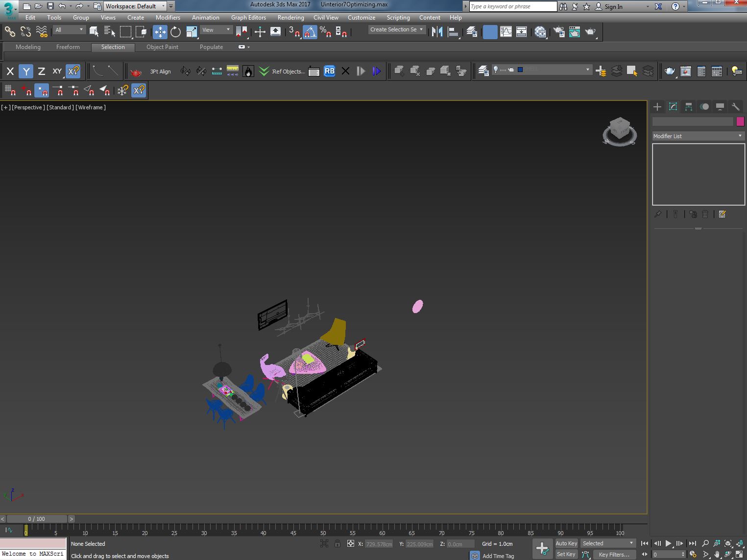Open the reference coordinate View dropdown
The height and width of the screenshot is (560, 747).
216,30
